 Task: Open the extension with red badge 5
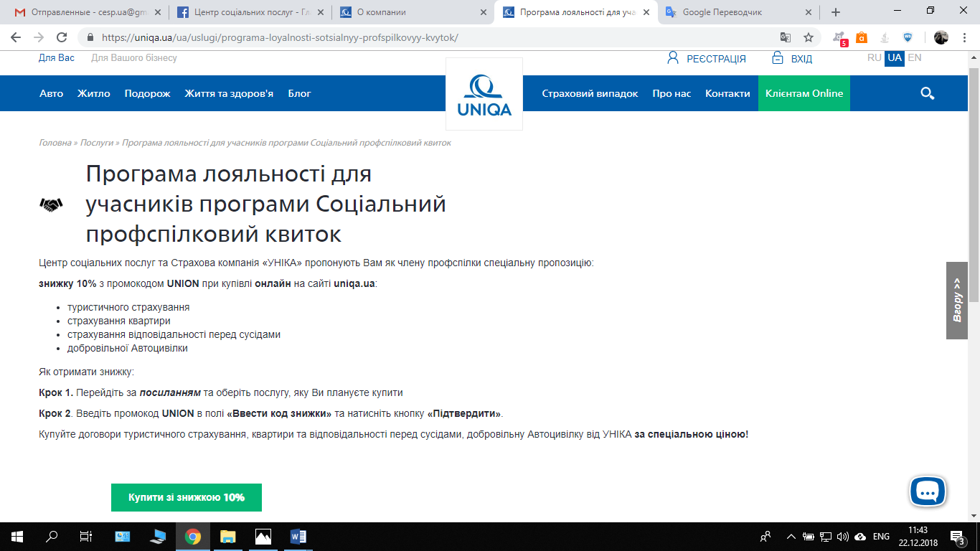tap(839, 38)
